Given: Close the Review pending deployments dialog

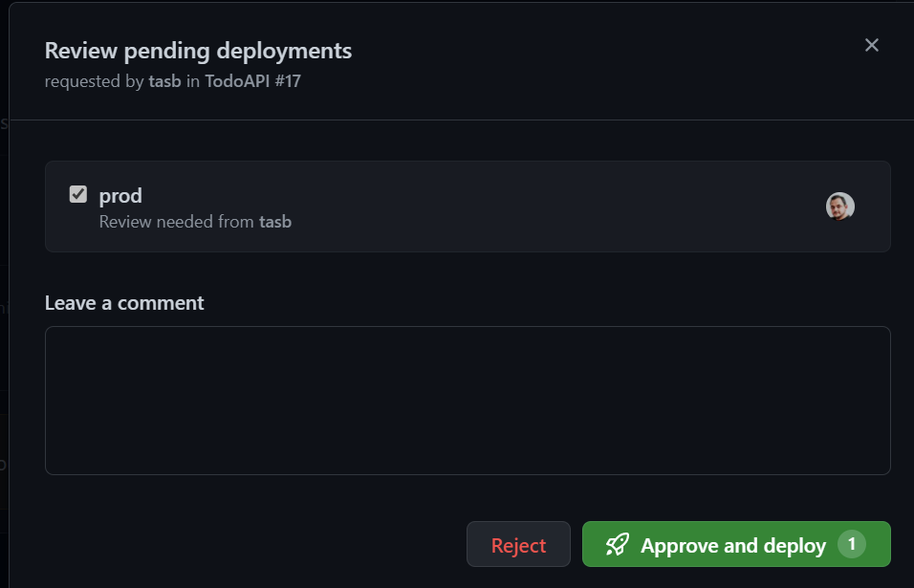Looking at the screenshot, I should 871,45.
